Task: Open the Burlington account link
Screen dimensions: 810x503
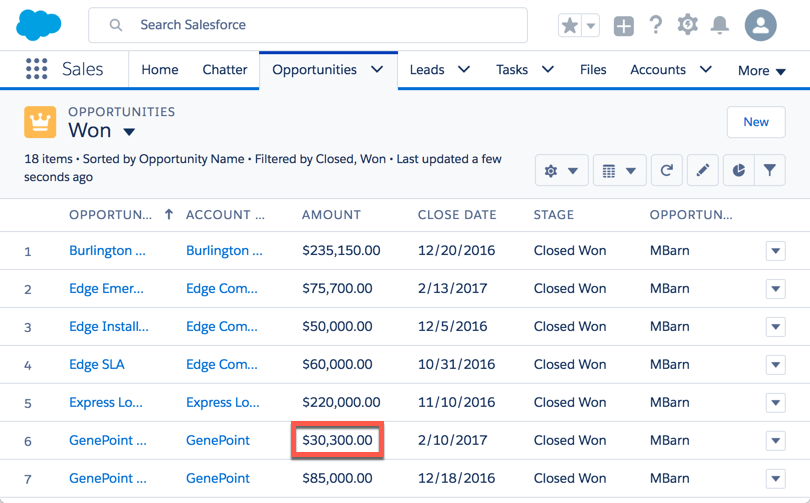Action: 224,250
